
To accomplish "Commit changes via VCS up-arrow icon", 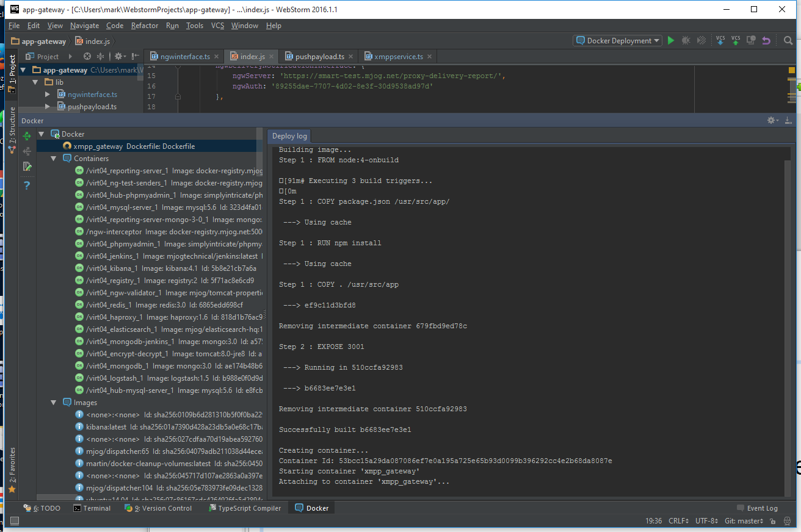I will click(736, 41).
